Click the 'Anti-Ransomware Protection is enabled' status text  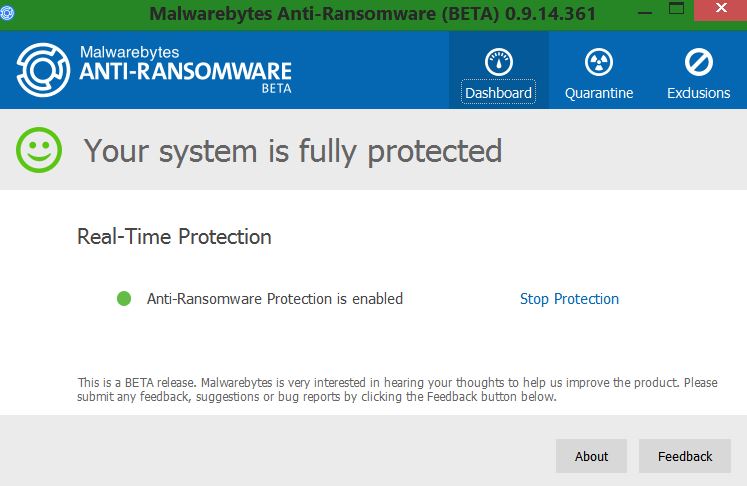pyautogui.click(x=275, y=299)
